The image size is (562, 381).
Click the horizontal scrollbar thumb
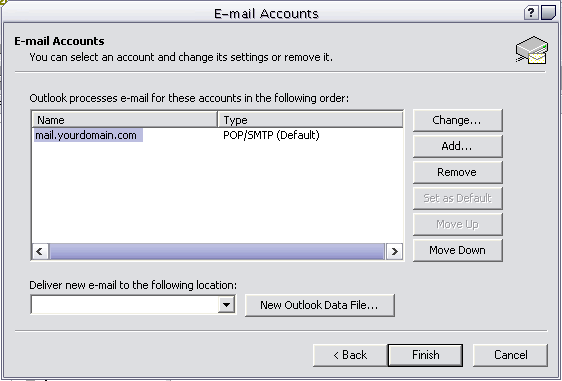(217, 252)
